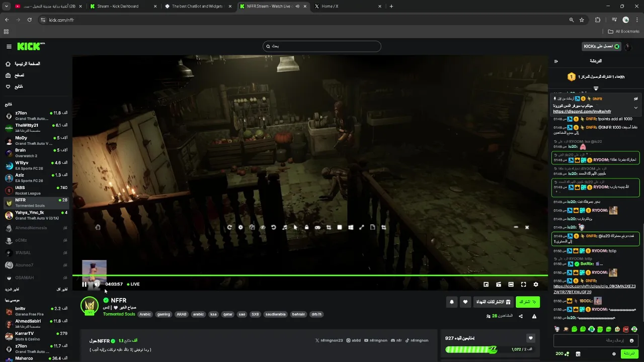Open chat settings gear
Image resolution: width=644 pixels, height=362 pixels.
tap(614, 354)
